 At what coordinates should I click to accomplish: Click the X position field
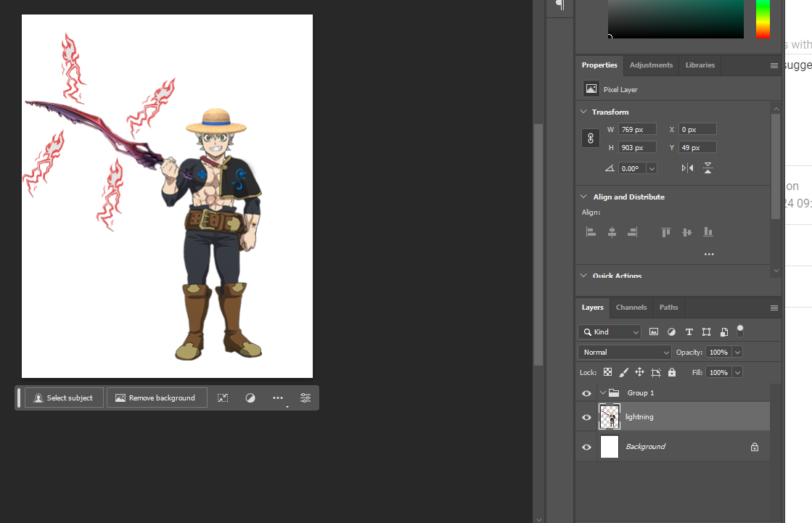[697, 129]
